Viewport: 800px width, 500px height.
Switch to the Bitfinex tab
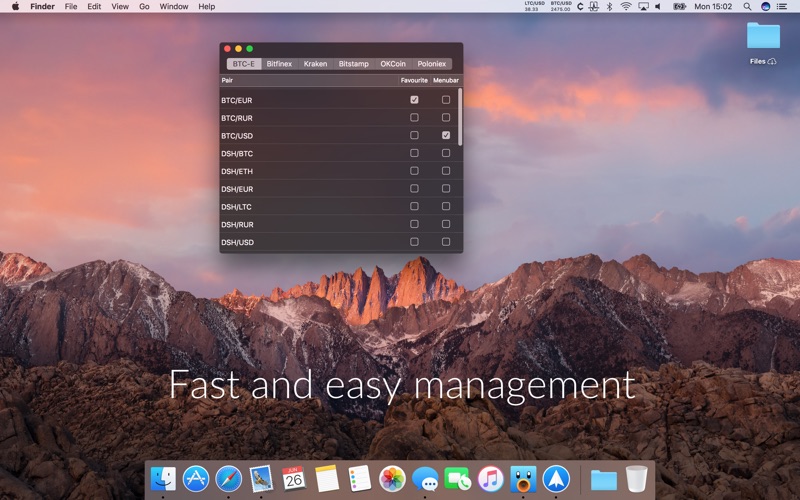[279, 64]
